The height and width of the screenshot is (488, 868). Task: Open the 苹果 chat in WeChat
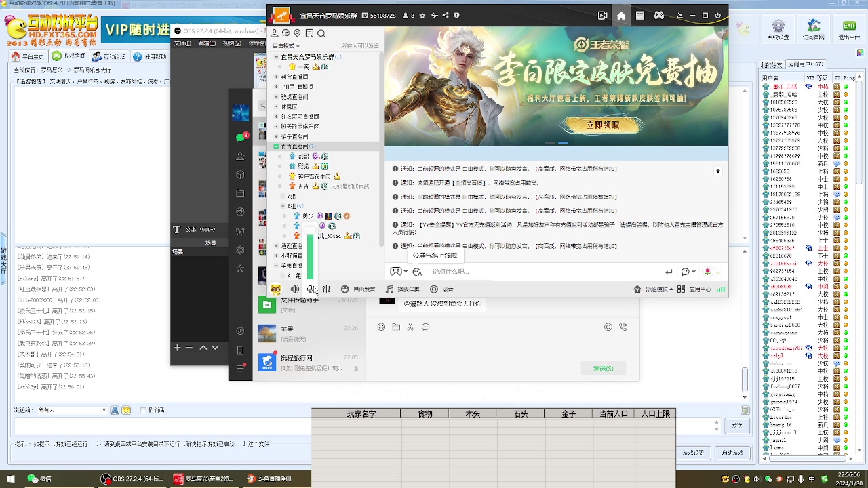[x=309, y=333]
